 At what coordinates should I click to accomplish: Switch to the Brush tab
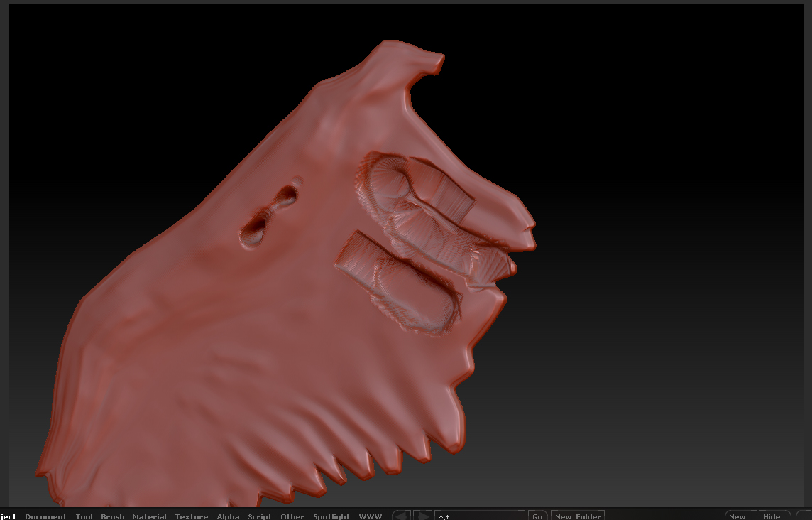(112, 516)
